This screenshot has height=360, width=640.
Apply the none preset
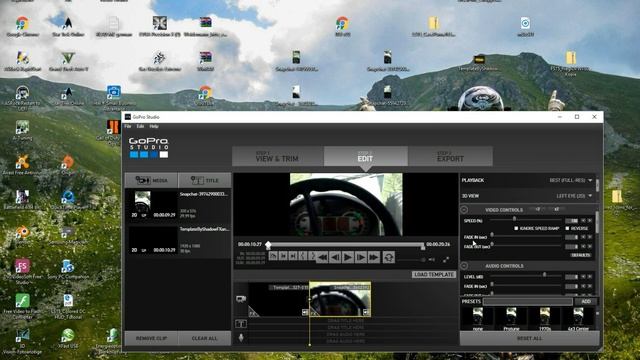click(478, 319)
